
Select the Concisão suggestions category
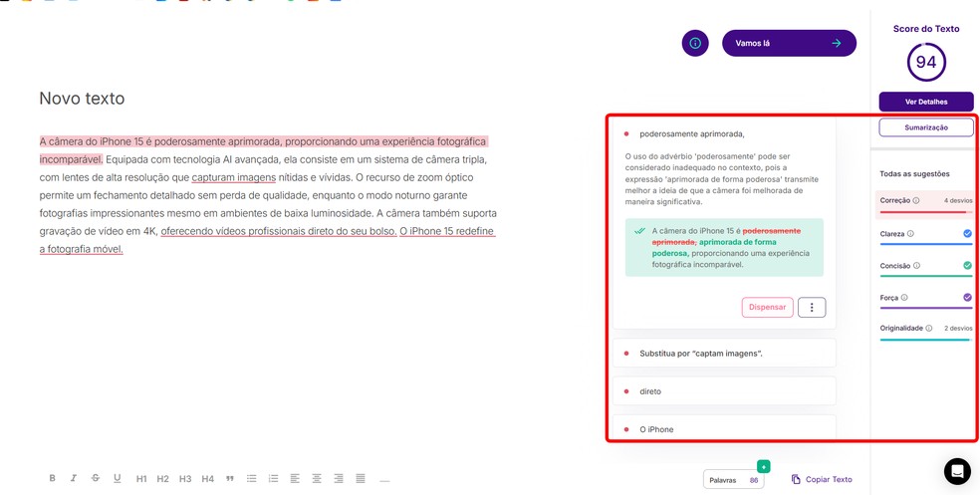[x=925, y=268]
